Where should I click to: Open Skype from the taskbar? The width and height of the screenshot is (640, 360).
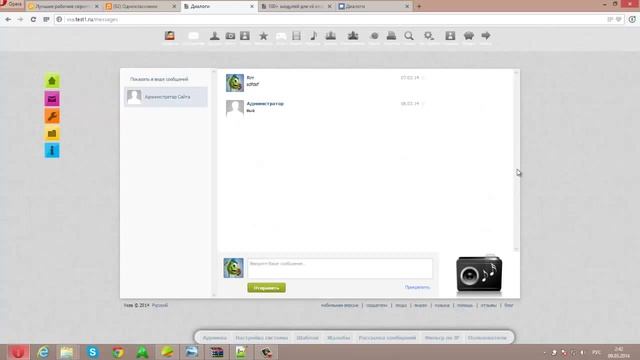93,352
